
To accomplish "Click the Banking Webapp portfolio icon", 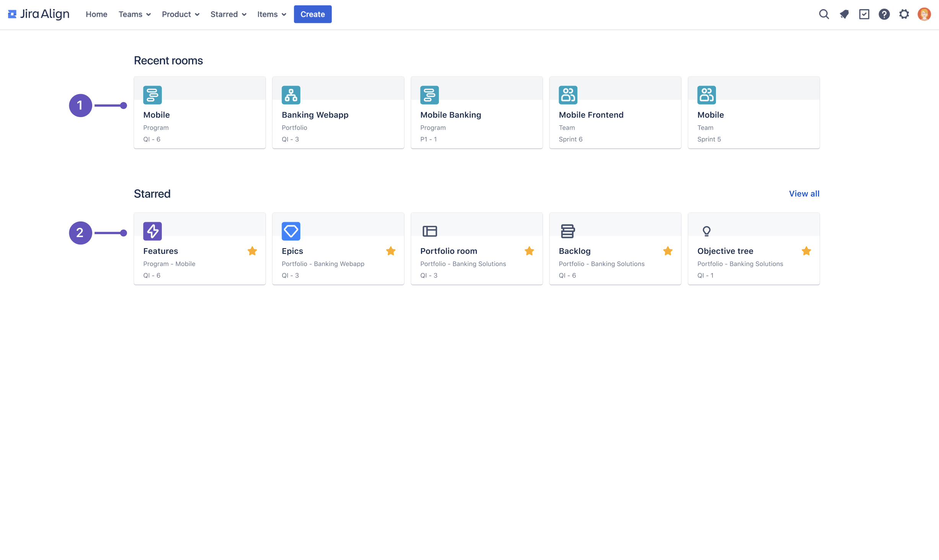I will click(291, 95).
